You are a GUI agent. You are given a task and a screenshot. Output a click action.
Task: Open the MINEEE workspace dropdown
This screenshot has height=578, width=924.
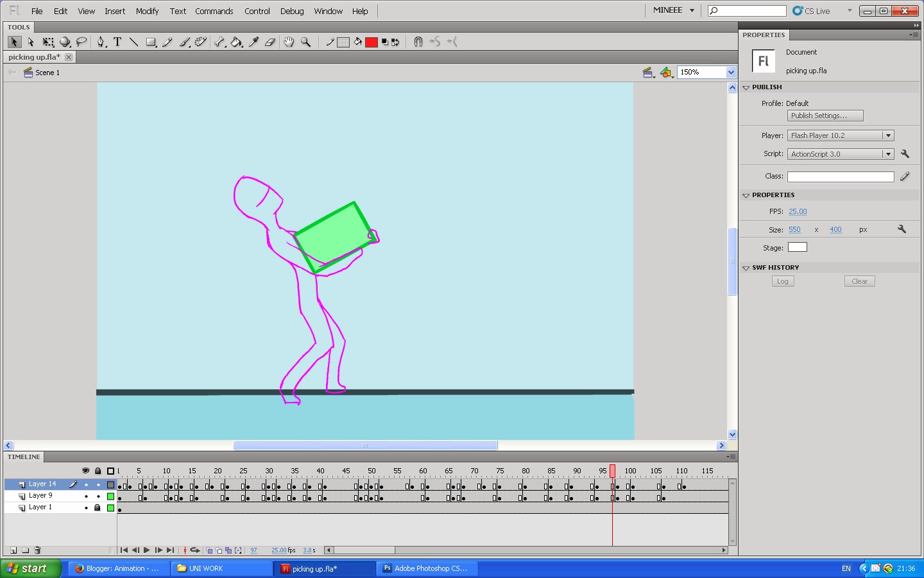674,10
